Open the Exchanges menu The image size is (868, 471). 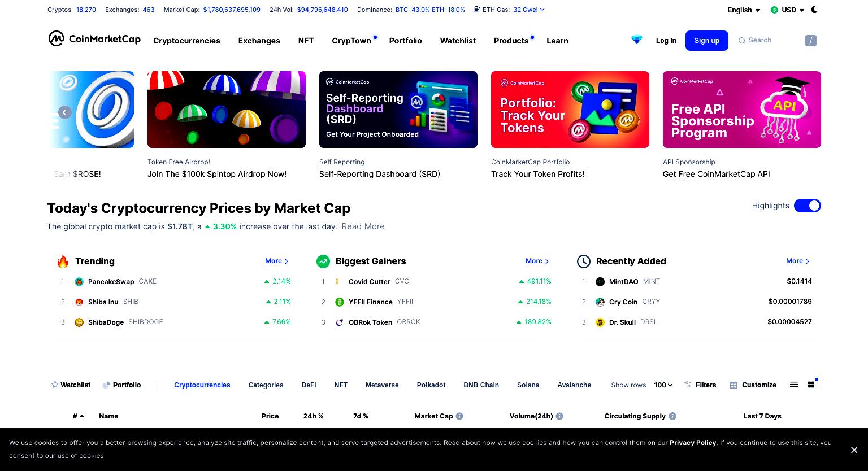tap(259, 41)
